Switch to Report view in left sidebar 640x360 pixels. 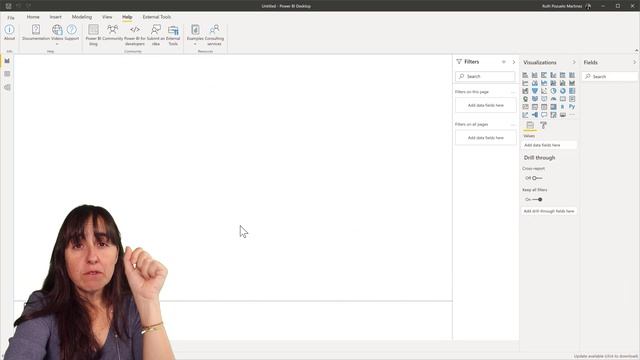click(x=7, y=61)
